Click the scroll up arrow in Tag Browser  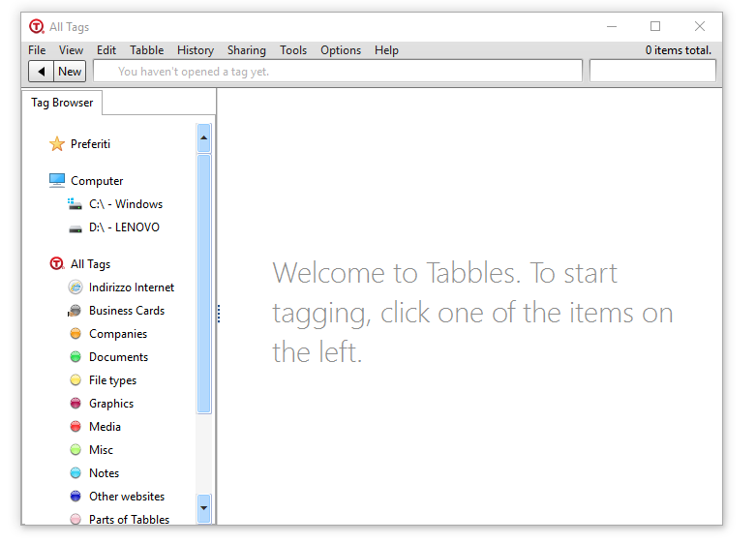pyautogui.click(x=204, y=137)
